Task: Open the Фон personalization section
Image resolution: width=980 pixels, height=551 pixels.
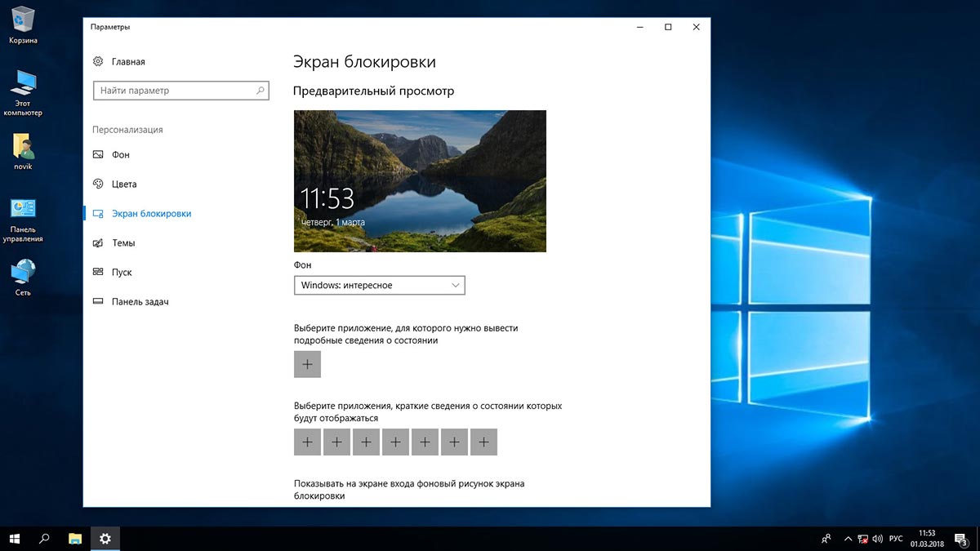Action: click(x=121, y=154)
